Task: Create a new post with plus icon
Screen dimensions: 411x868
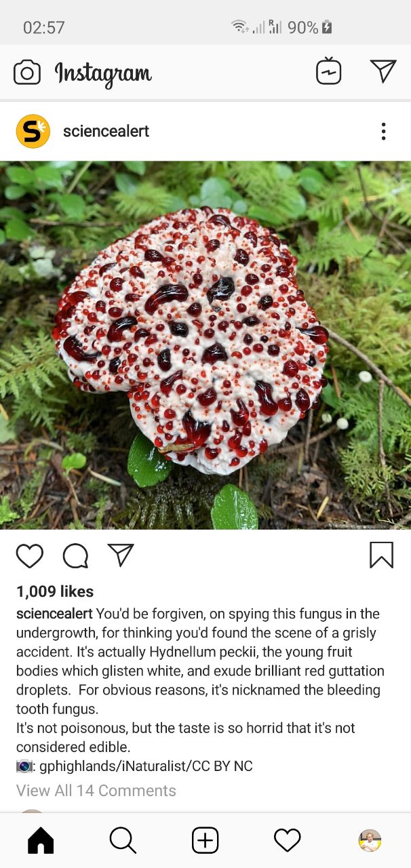Action: click(206, 841)
